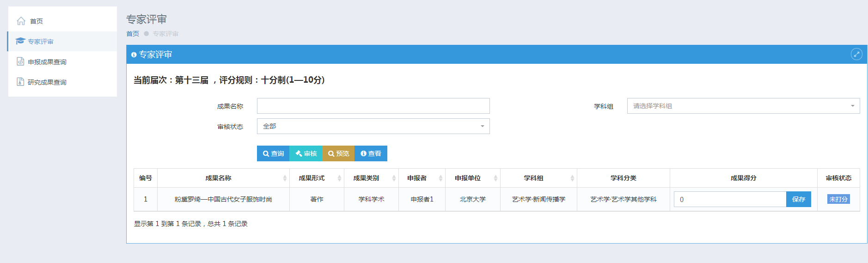Click the 申报成果查询 document icon
The width and height of the screenshot is (868, 263).
pos(20,61)
